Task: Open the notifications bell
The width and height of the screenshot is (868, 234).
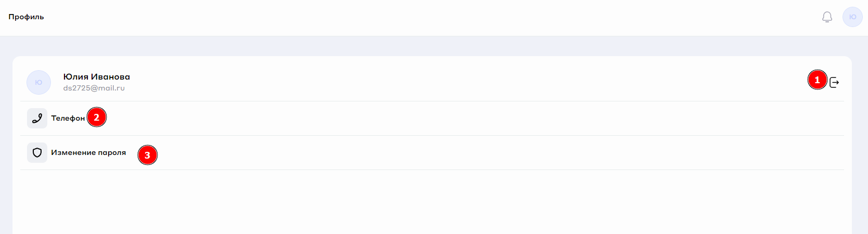Action: [827, 17]
